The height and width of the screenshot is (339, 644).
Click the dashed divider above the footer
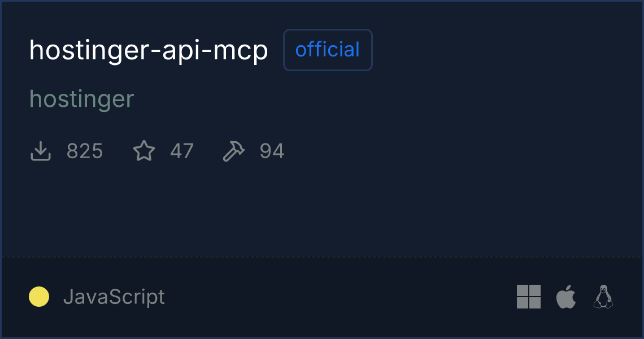(x=322, y=257)
